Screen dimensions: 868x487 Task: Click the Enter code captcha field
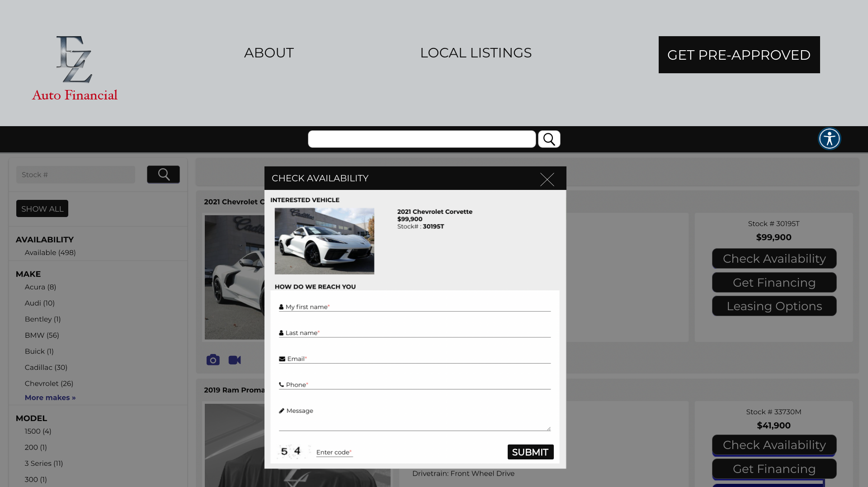[334, 452]
